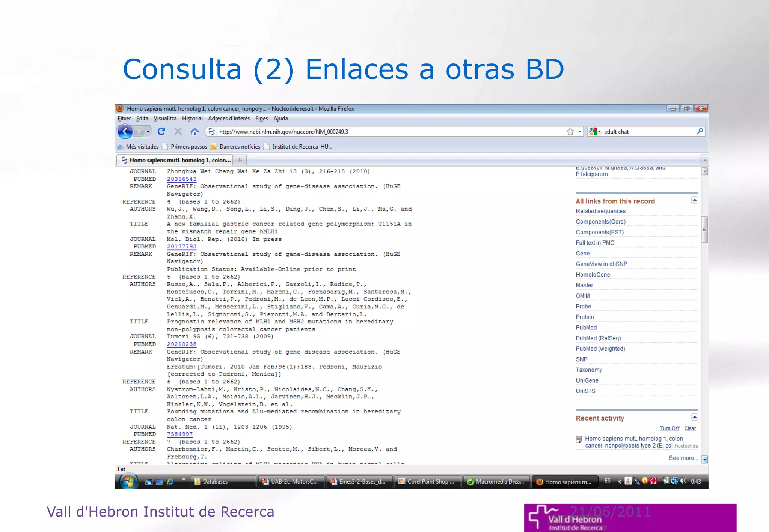
Task: Reload the page with the refresh icon
Action: [x=161, y=132]
